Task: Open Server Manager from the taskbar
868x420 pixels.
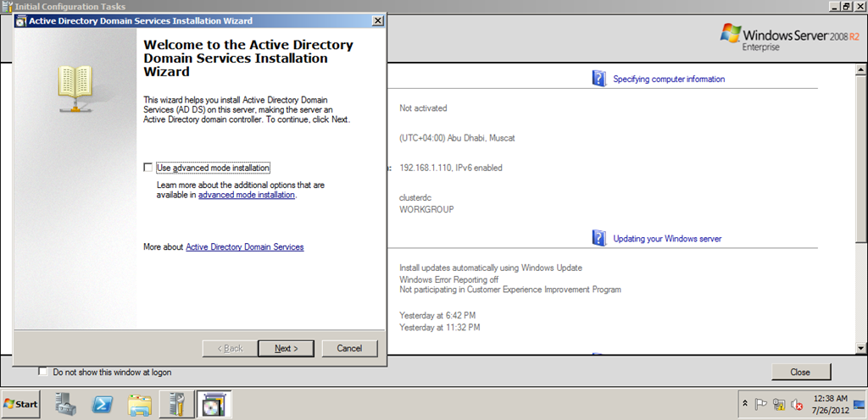Action: pyautogui.click(x=66, y=405)
